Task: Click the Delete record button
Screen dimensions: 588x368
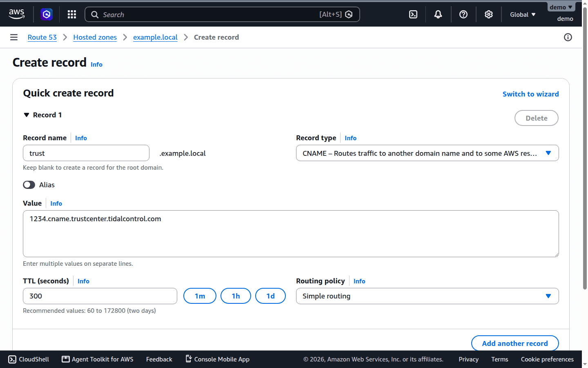Action: tap(536, 118)
